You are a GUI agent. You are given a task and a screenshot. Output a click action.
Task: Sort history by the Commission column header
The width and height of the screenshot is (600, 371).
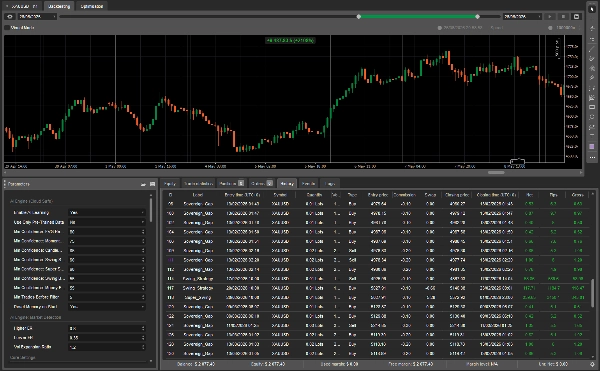point(404,195)
